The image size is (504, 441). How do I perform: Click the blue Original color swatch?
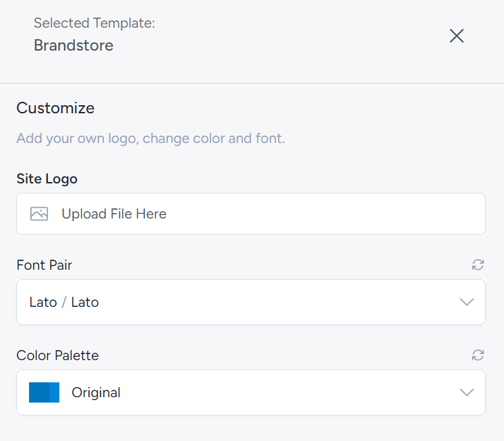point(45,392)
